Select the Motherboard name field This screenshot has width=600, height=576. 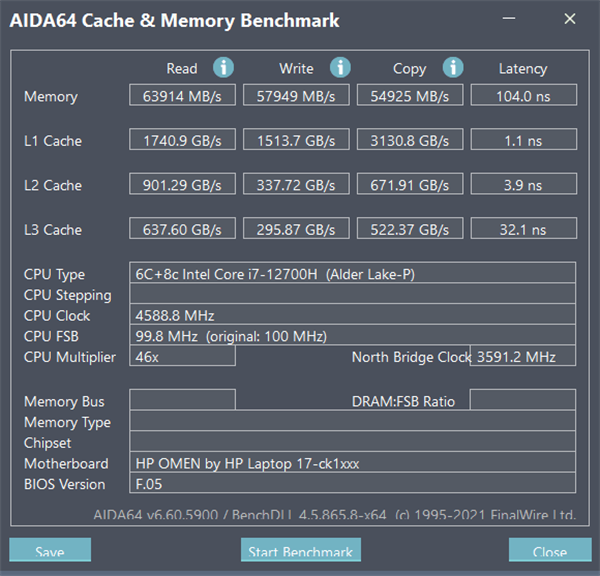pos(353,464)
